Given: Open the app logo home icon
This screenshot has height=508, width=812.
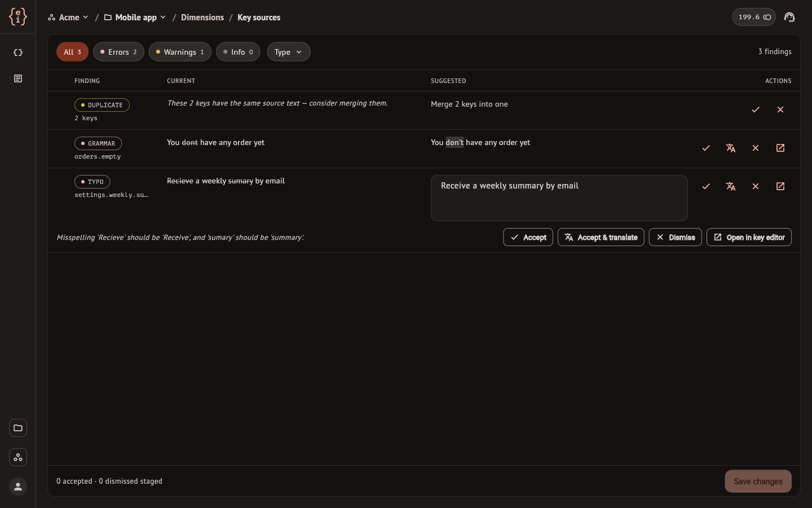Looking at the screenshot, I should click(18, 17).
